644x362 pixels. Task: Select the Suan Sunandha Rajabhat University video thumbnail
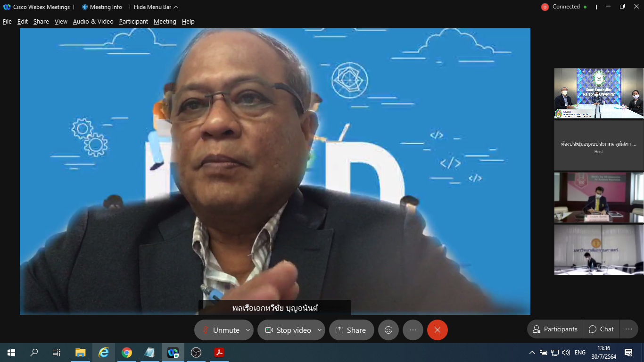[599, 93]
